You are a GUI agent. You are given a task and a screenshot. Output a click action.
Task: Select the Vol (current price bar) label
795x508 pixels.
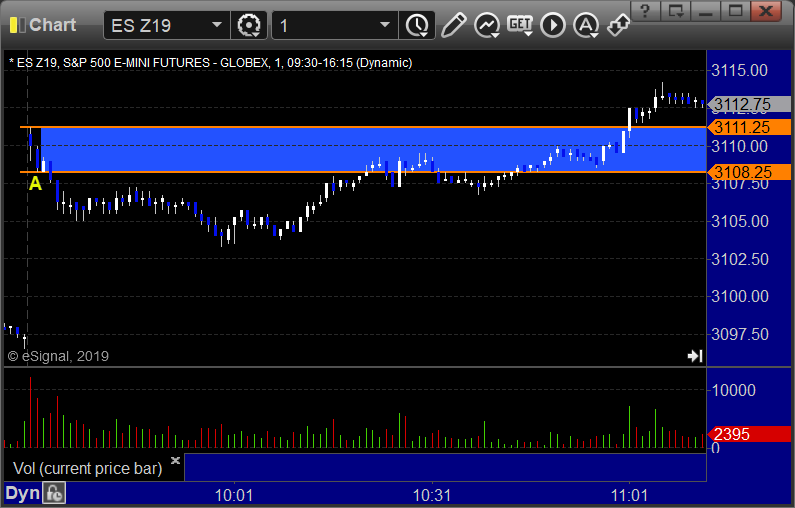tap(87, 468)
